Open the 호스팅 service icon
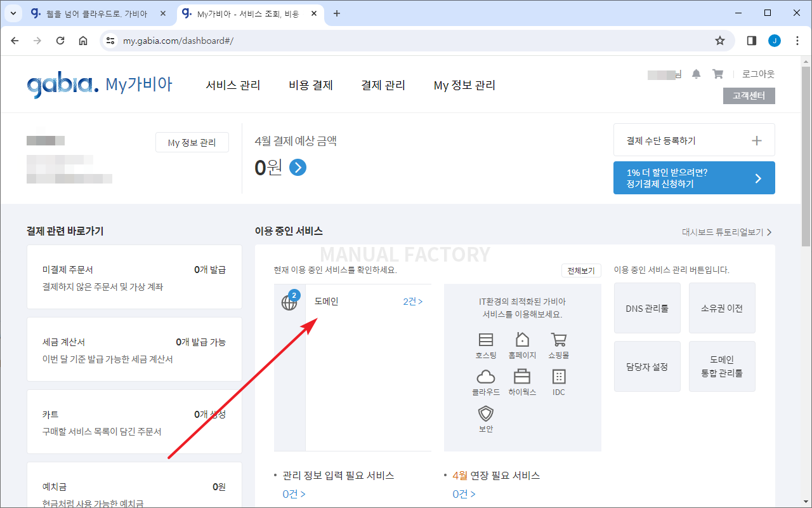Viewport: 812px width, 508px height. pyautogui.click(x=486, y=345)
